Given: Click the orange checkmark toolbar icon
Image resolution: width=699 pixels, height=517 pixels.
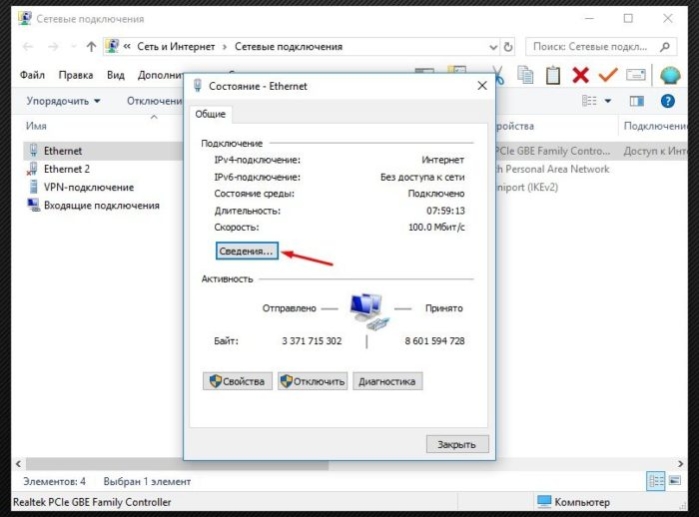Looking at the screenshot, I should coord(608,74).
